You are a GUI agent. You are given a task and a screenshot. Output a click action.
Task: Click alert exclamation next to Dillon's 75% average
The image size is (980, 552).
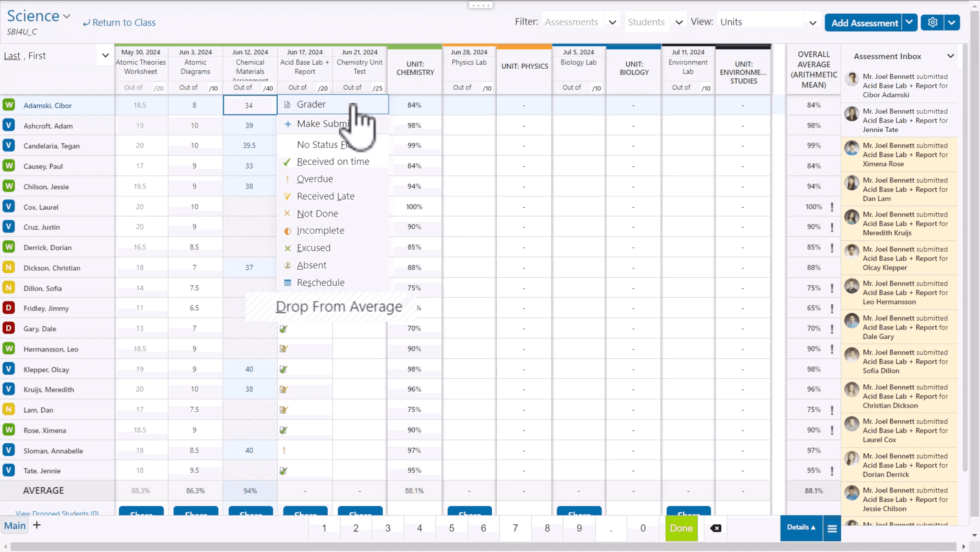click(832, 288)
